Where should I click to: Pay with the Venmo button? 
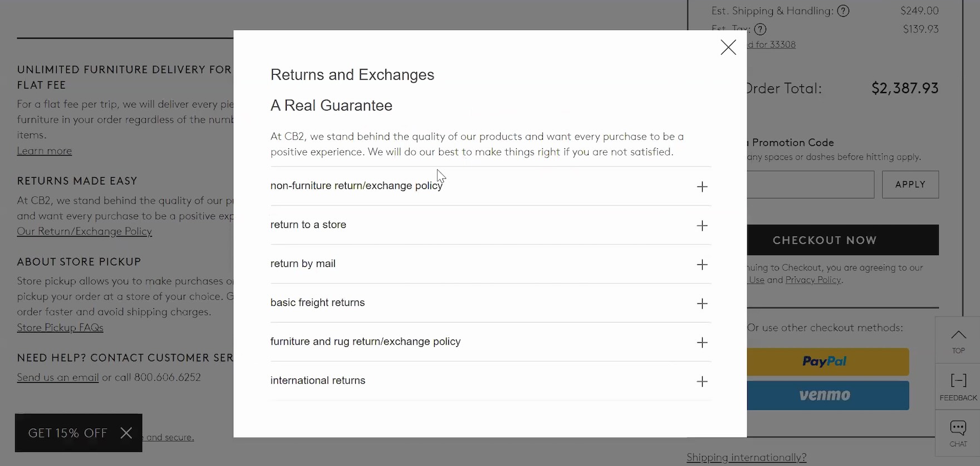tap(827, 395)
